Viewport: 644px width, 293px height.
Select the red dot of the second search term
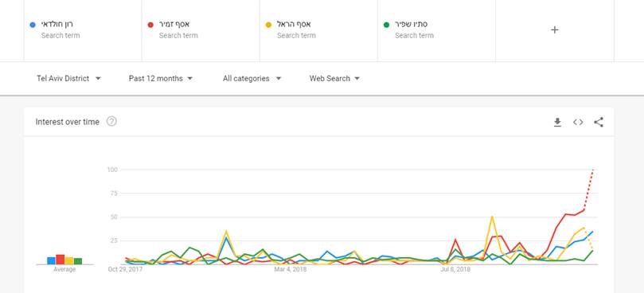pyautogui.click(x=150, y=25)
